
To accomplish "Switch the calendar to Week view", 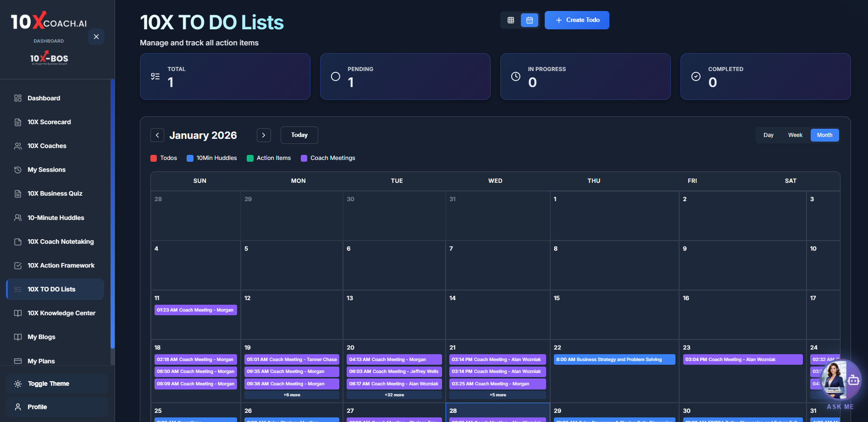I will (795, 135).
